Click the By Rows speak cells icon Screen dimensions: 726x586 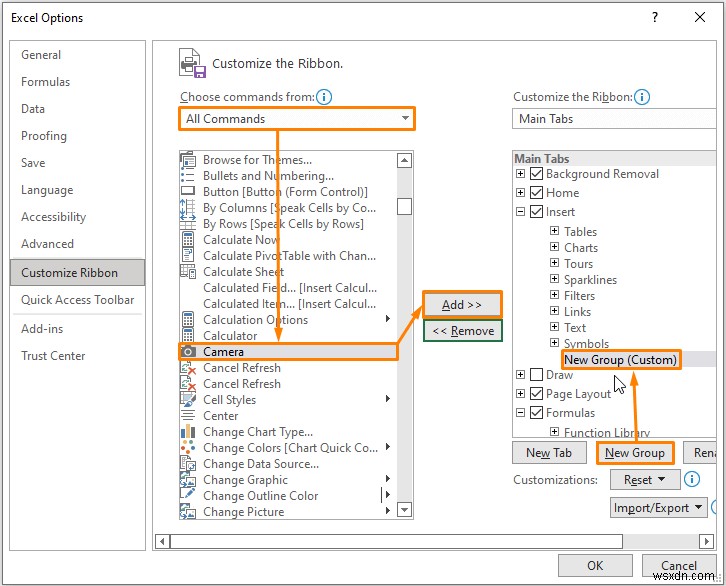188,224
